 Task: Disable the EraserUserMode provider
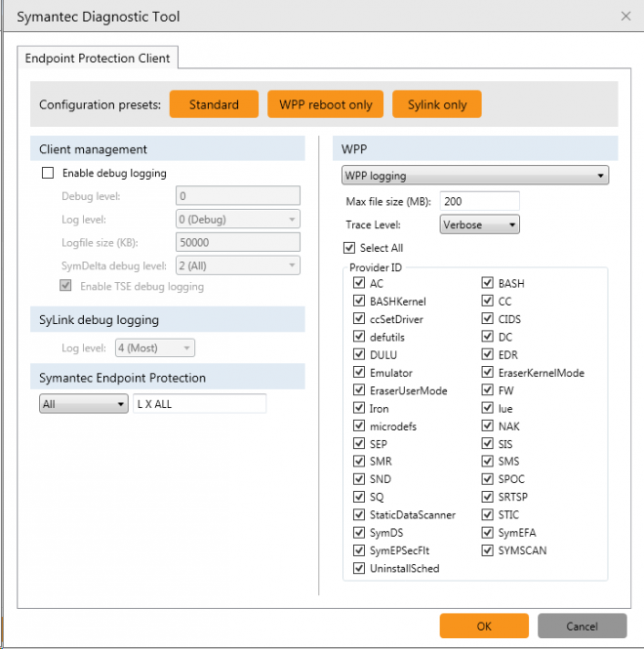coord(359,390)
